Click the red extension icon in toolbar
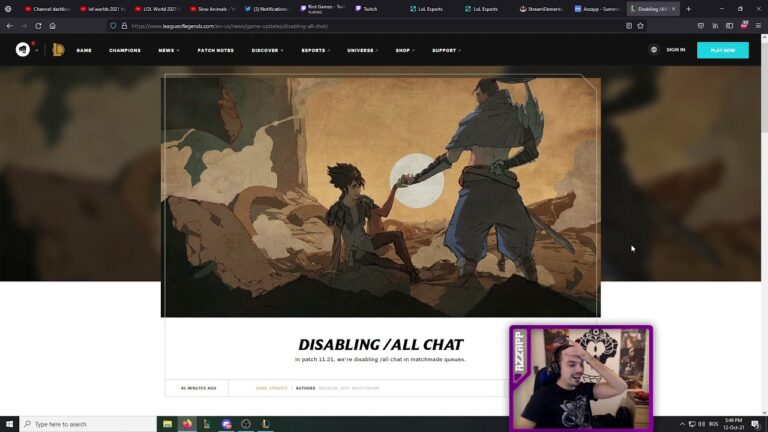 pos(744,25)
